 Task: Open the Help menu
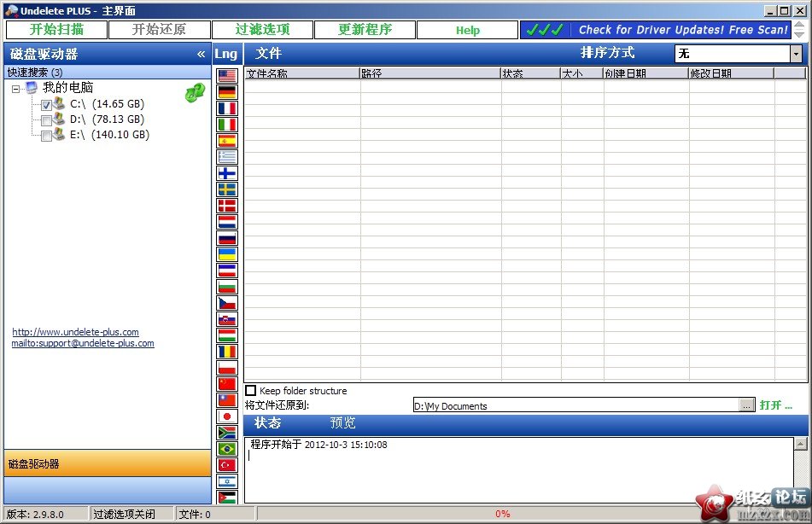[x=468, y=30]
